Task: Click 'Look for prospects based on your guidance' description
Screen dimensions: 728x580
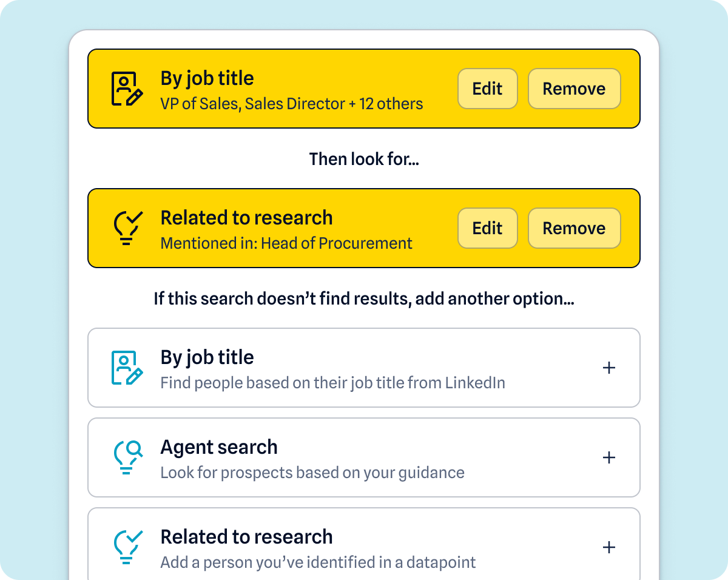Action: [312, 473]
